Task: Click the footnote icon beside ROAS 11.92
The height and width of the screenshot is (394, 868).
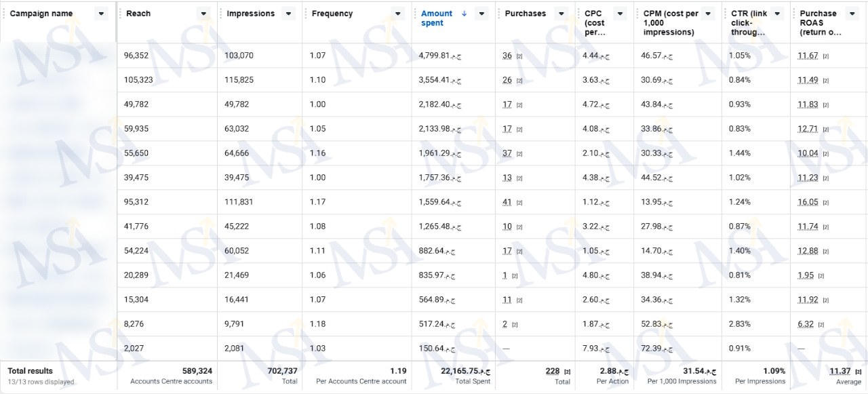Action: pos(826,300)
